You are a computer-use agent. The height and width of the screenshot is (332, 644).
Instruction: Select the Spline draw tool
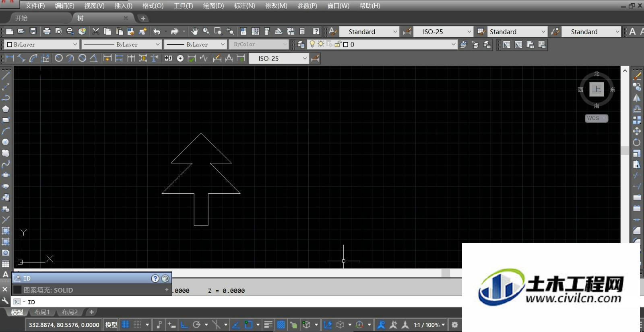click(6, 164)
